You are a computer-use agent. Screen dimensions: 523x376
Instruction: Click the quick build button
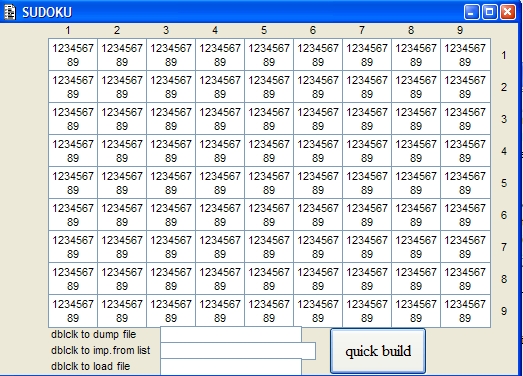pos(378,351)
